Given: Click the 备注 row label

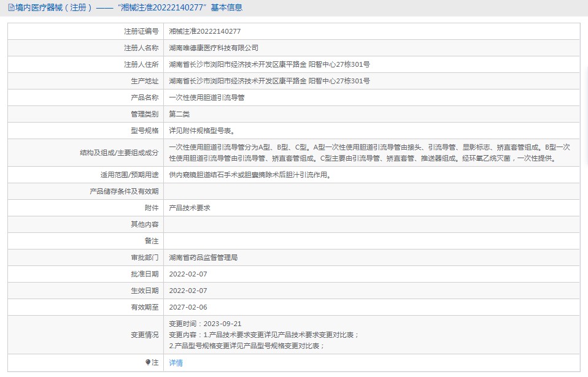Looking at the screenshot, I should [152, 241].
